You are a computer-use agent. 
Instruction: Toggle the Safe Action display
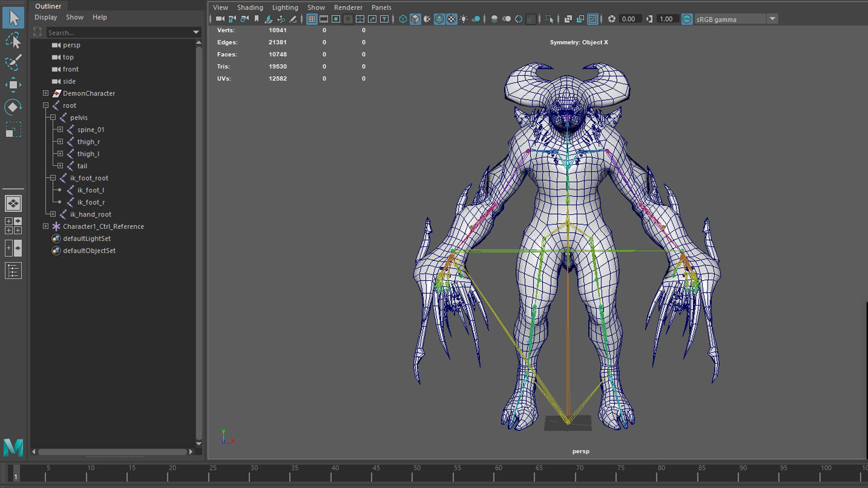point(372,19)
